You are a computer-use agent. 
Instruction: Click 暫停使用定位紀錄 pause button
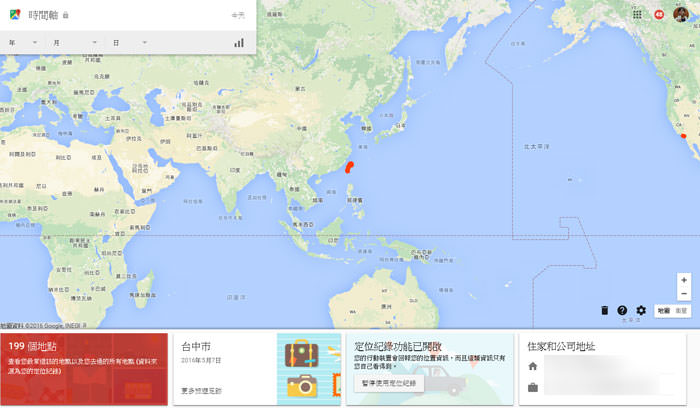click(389, 383)
